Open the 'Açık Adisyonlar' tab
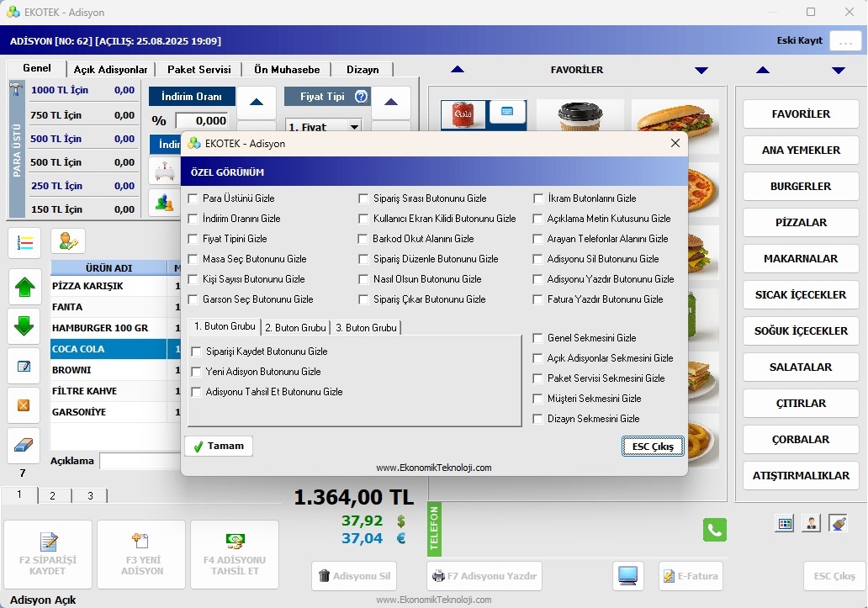The image size is (868, 608). [111, 70]
